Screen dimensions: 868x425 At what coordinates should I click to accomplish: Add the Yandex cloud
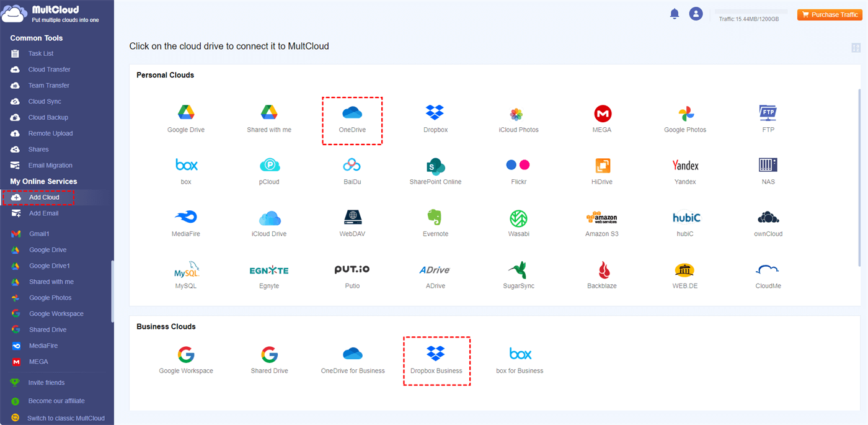click(x=685, y=171)
